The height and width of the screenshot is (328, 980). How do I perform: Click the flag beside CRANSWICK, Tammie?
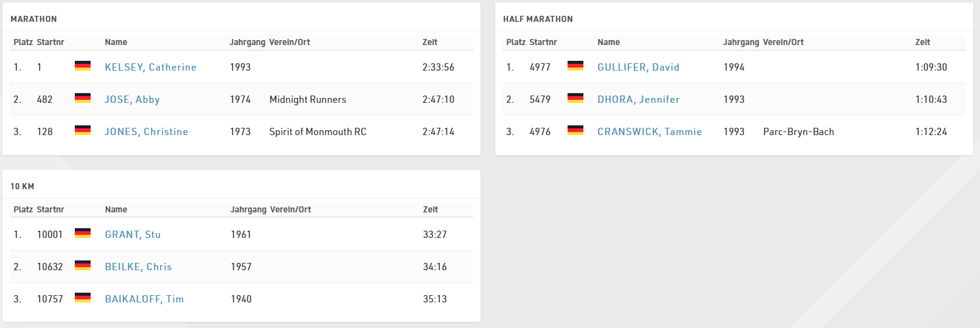point(575,130)
